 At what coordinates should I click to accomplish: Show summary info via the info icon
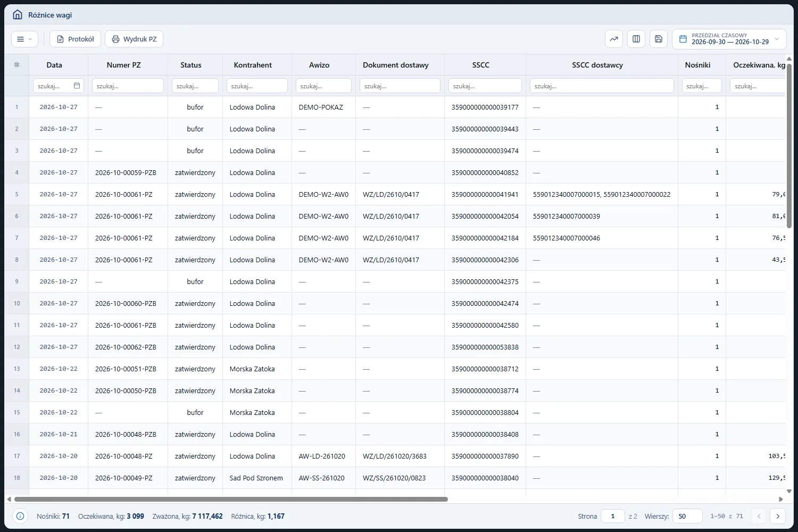tap(20, 516)
